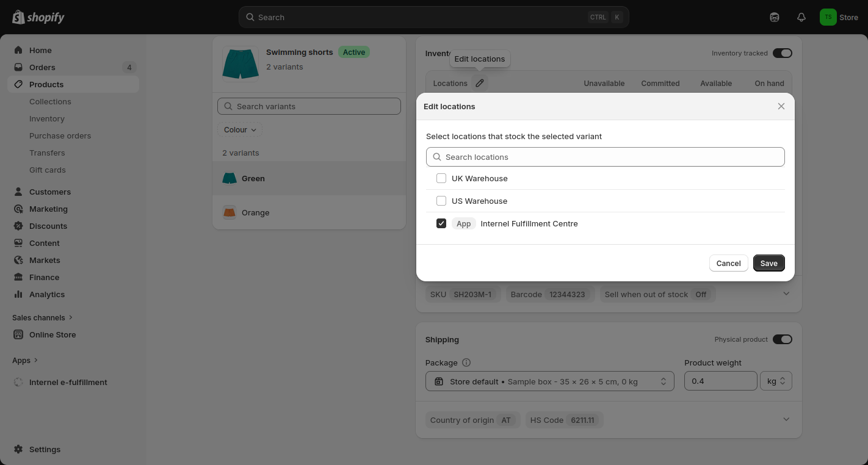Open the kg weight unit dropdown

pyautogui.click(x=776, y=381)
